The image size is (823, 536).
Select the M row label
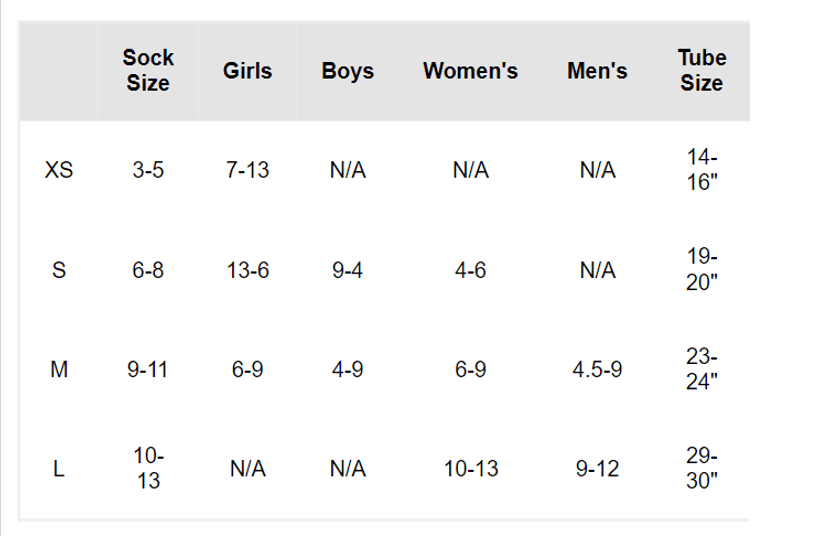click(x=59, y=370)
